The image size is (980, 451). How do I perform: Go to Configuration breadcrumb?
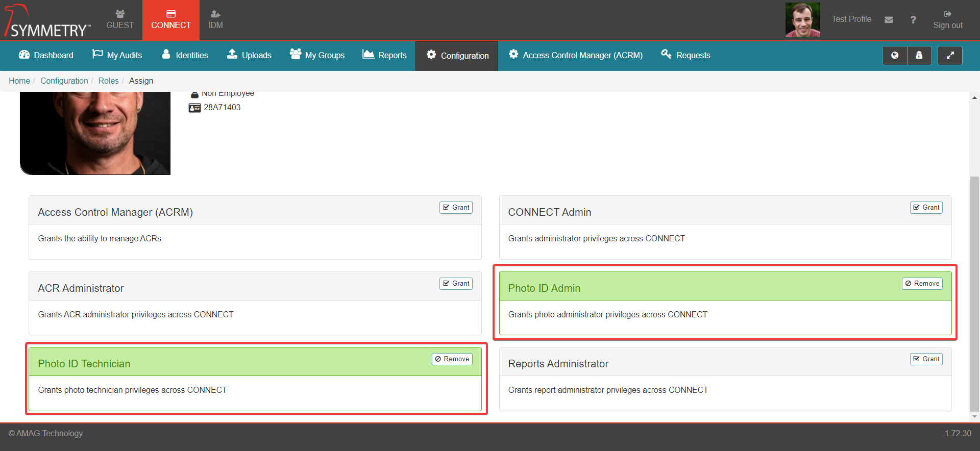(x=64, y=81)
